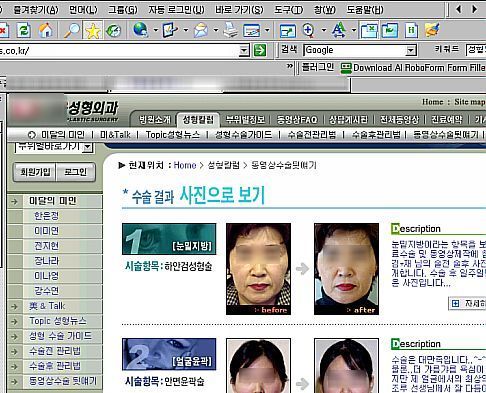Click the card window toolbar icon

252,31
